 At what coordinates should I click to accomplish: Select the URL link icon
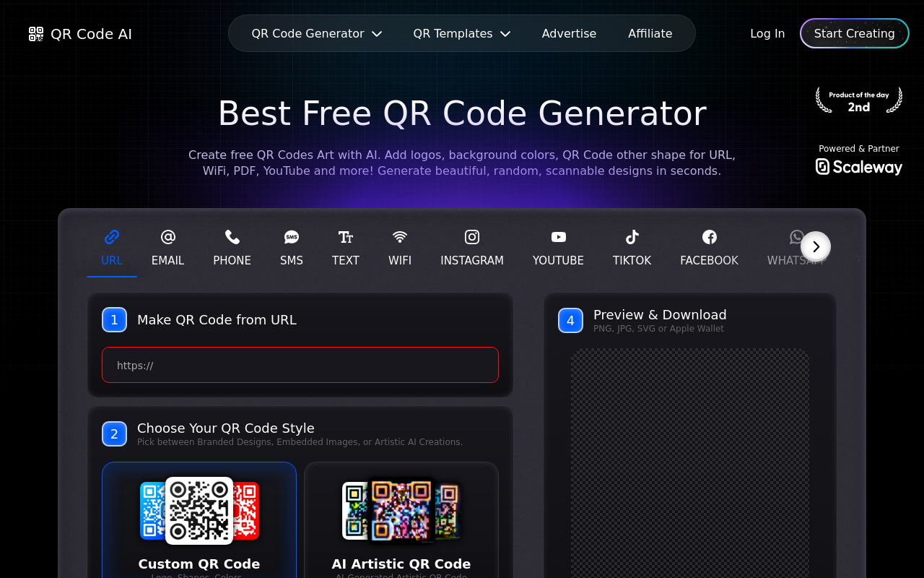(112, 237)
